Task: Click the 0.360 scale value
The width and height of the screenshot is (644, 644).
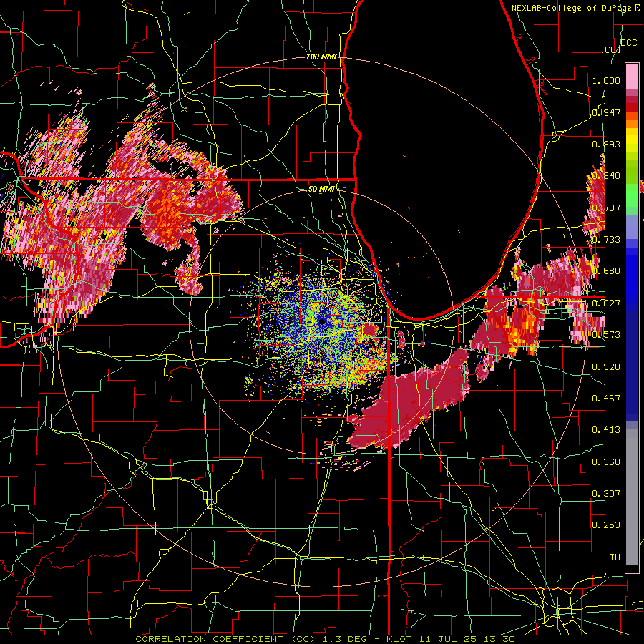Action: tap(606, 462)
